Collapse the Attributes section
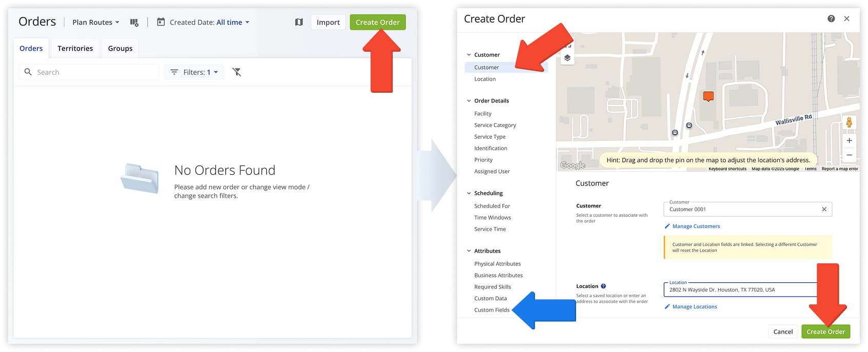The width and height of the screenshot is (868, 352). (469, 251)
